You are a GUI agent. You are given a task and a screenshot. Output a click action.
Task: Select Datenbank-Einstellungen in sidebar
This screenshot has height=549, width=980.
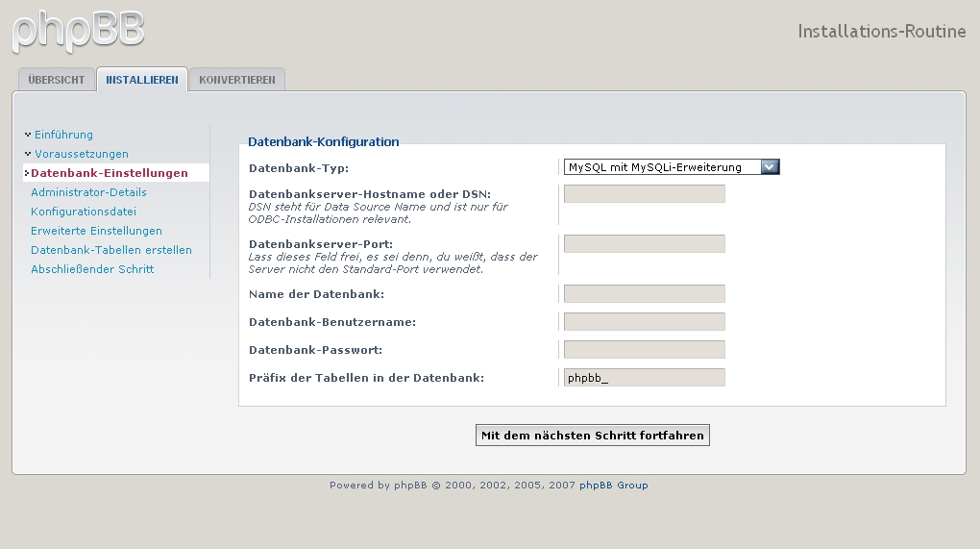pos(110,173)
